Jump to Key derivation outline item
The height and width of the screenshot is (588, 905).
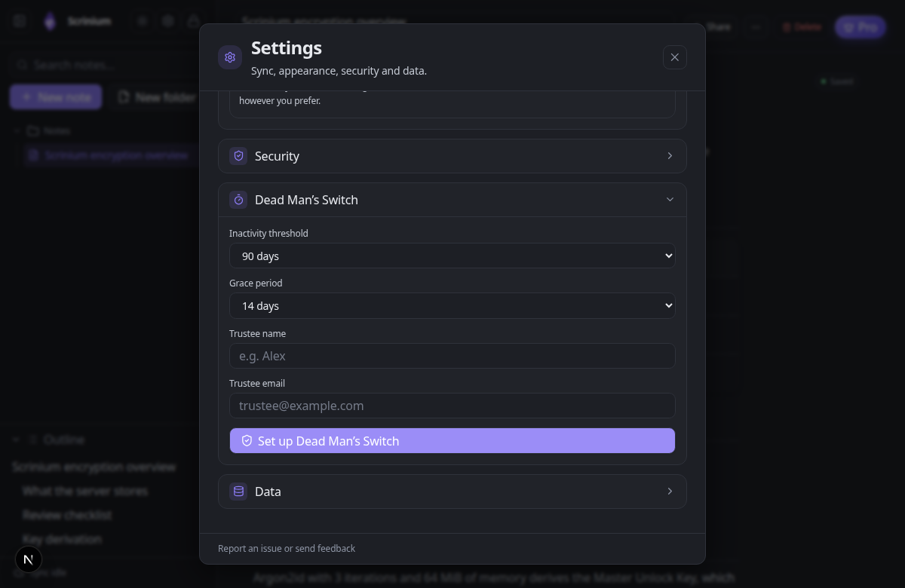pyautogui.click(x=62, y=539)
